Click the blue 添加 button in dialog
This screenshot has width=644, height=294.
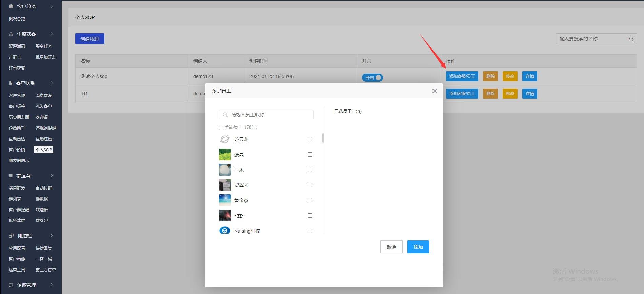[x=418, y=247]
